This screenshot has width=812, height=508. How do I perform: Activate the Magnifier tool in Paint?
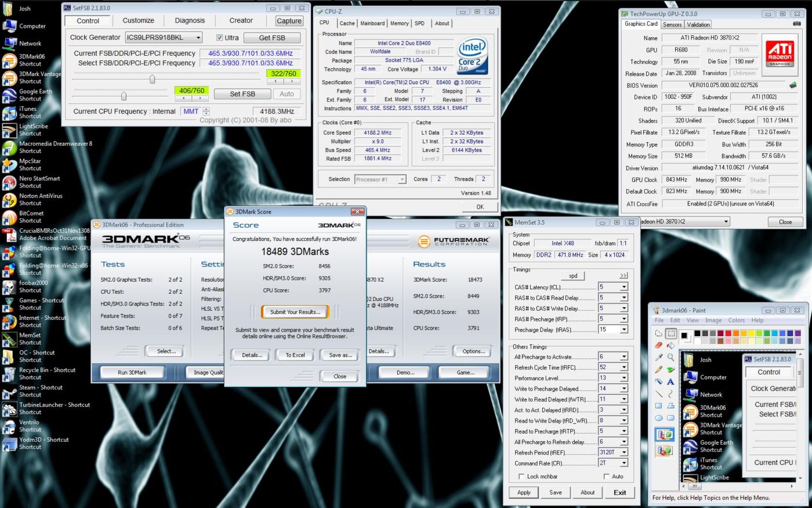pyautogui.click(x=670, y=358)
